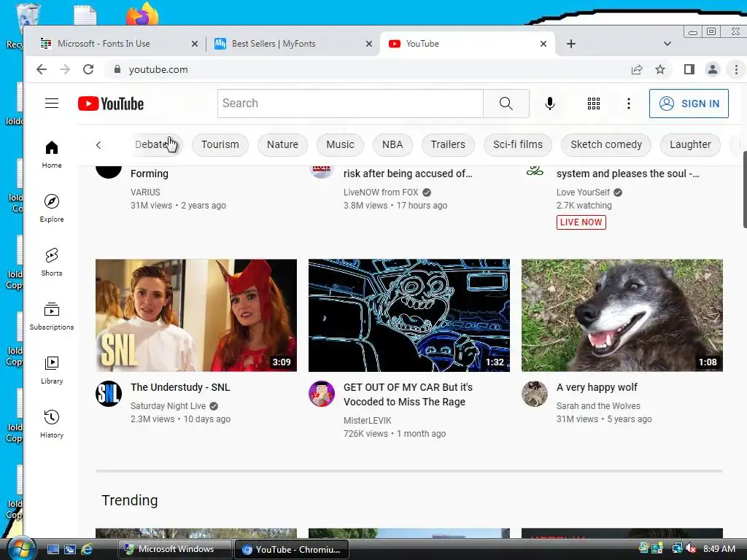Reload the page
The image size is (747, 560).
tap(88, 69)
